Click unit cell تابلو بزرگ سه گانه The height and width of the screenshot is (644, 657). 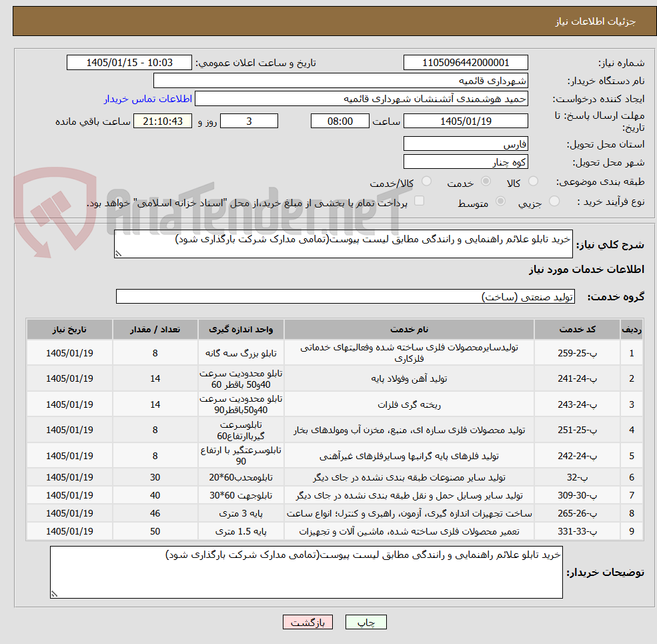click(x=241, y=353)
